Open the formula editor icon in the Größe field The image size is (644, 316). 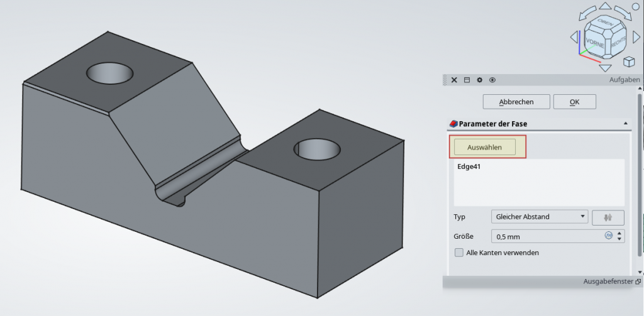[608, 236]
